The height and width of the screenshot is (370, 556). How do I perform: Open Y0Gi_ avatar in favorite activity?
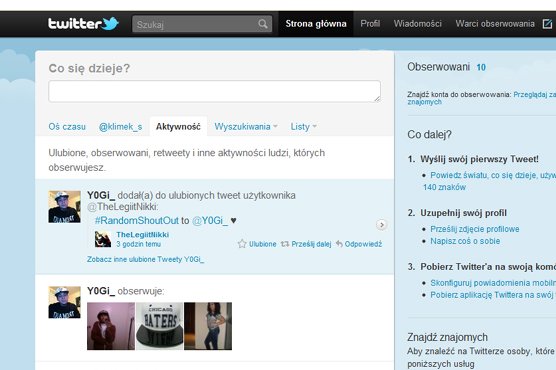point(65,207)
